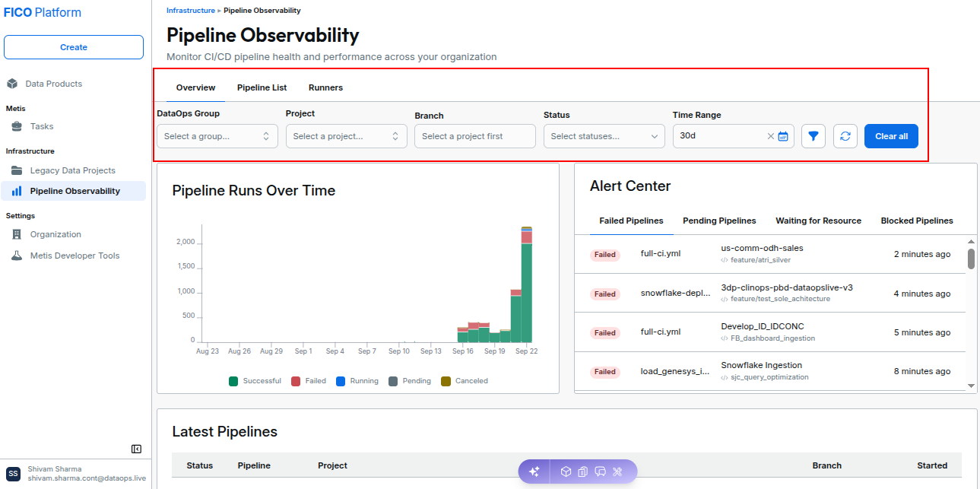980x489 pixels.
Task: Click the tools wrench icon in floating toolbar
Action: coord(617,472)
